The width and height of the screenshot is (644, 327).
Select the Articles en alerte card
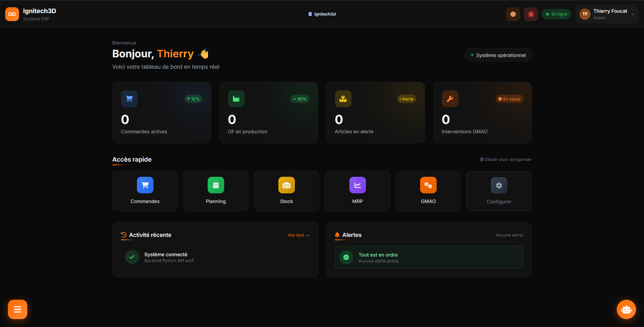375,113
